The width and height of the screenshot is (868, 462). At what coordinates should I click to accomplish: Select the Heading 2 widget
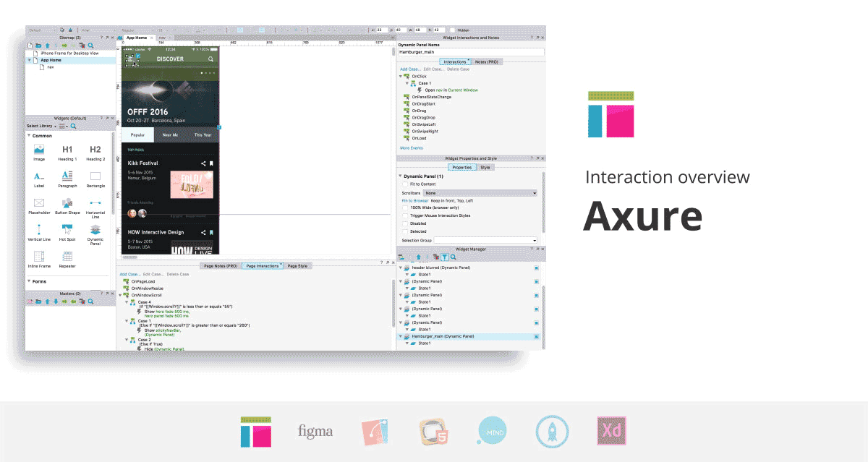(x=95, y=153)
